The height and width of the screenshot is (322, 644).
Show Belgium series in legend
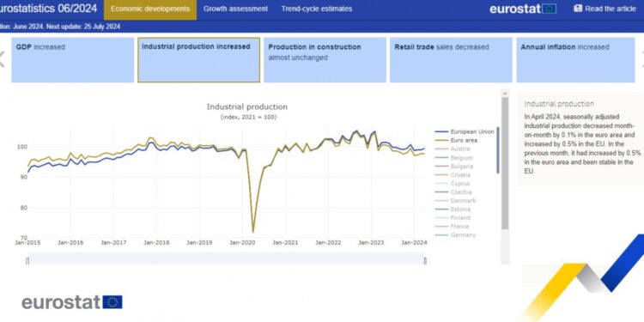coord(454,158)
